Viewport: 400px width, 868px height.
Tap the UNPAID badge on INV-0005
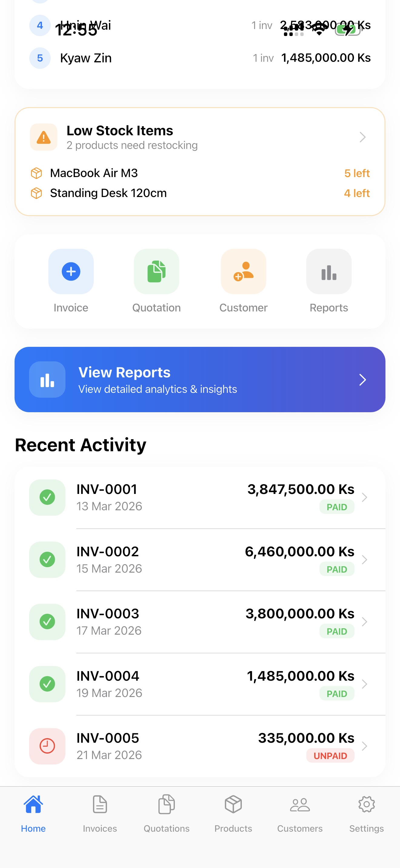pos(330,756)
